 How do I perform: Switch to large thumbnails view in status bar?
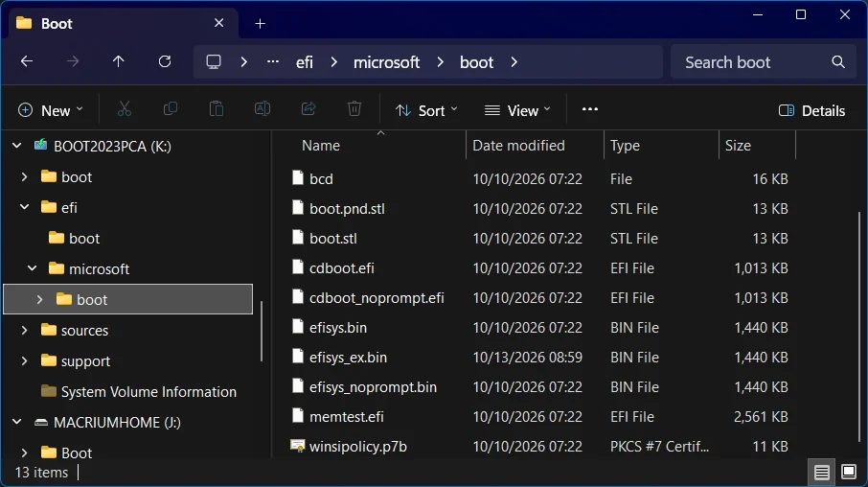(x=849, y=472)
